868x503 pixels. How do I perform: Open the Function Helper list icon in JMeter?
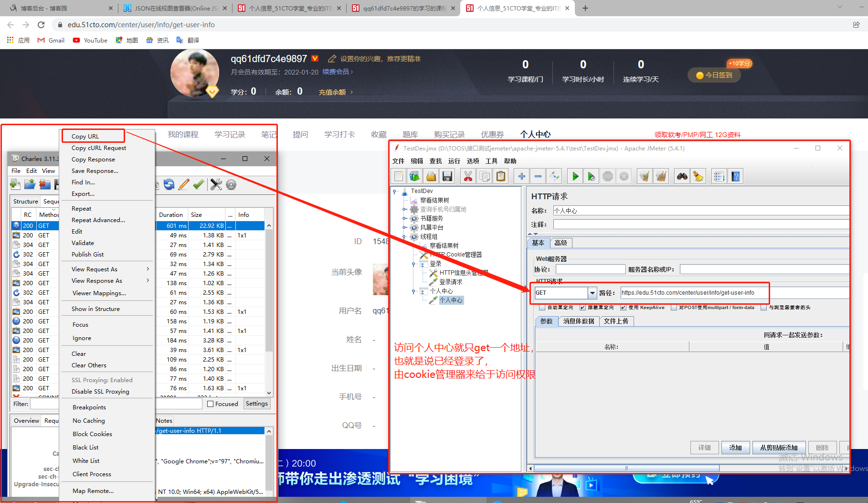pos(720,177)
